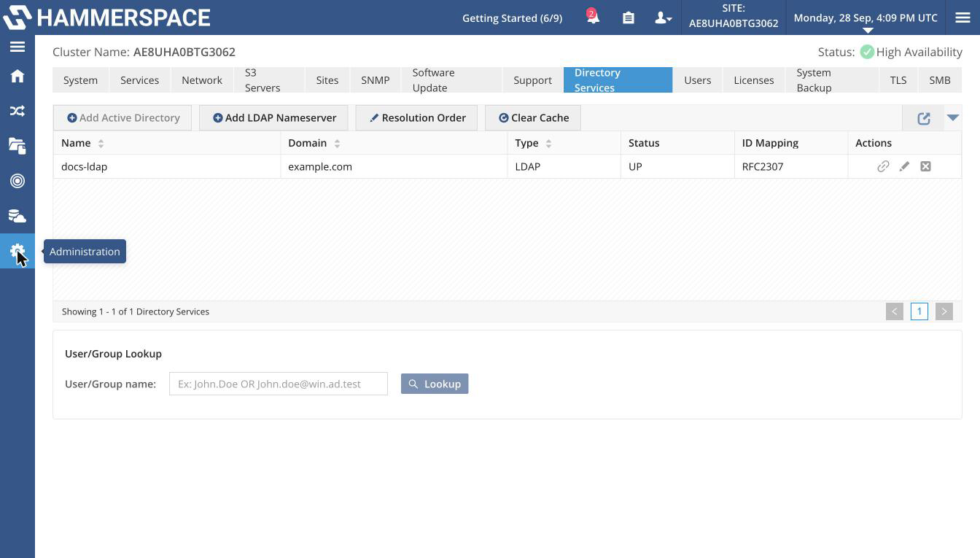Click the High Availability status indicator
Viewport: 980px width, 558px height.
[x=911, y=52]
